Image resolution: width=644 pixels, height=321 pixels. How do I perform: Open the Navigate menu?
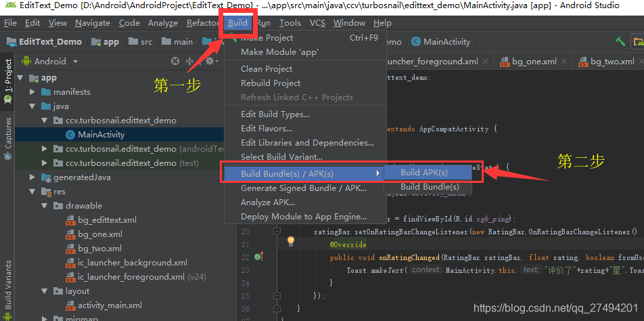(x=93, y=23)
